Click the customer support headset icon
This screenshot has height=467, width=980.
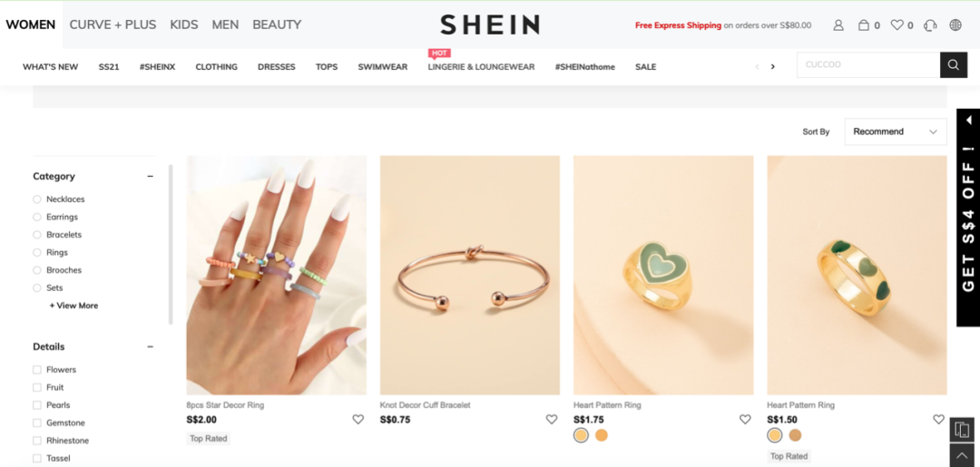[930, 25]
